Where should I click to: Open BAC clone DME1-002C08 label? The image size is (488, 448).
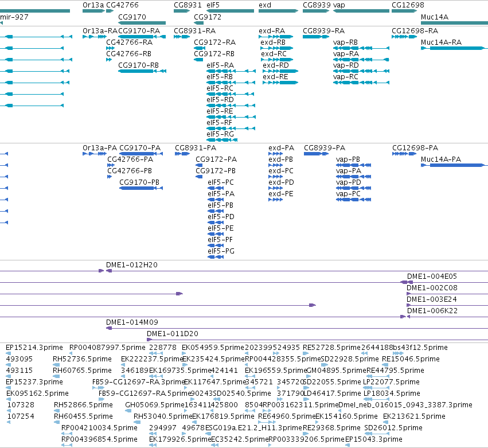tap(432, 288)
